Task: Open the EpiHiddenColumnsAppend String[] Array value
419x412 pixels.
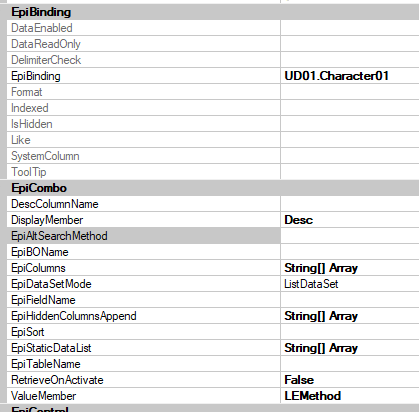Action: tap(350, 316)
